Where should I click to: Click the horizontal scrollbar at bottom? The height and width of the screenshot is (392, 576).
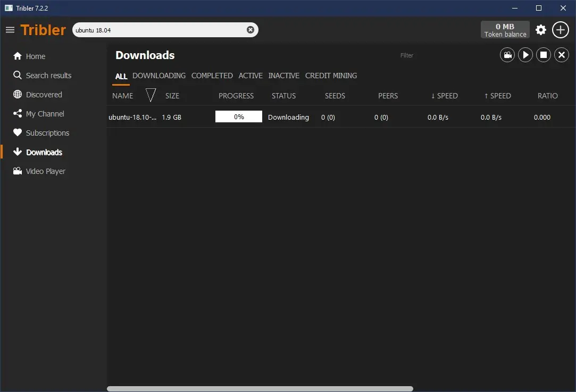coord(260,389)
